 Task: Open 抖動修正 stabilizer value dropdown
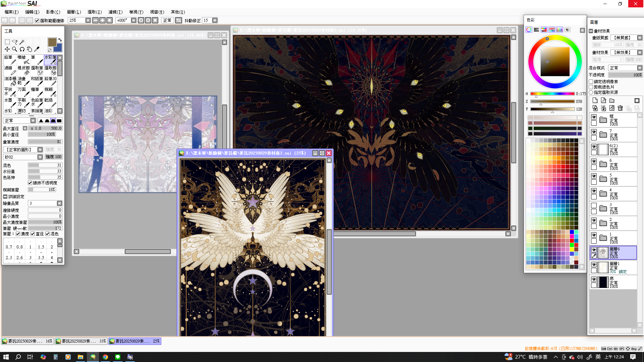tap(215, 20)
